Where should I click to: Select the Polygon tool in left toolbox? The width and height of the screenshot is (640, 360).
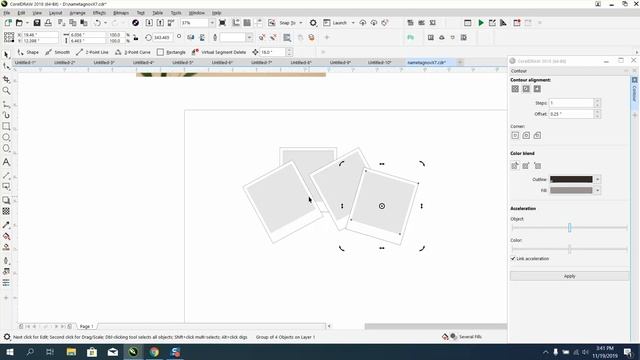[6, 149]
